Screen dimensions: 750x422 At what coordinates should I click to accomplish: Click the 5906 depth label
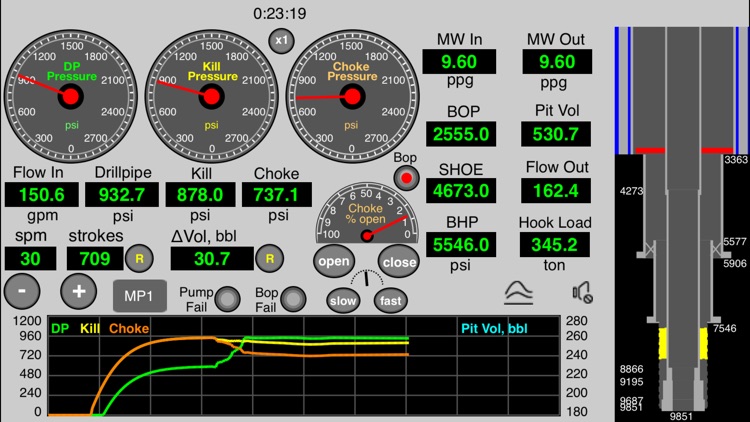735,264
